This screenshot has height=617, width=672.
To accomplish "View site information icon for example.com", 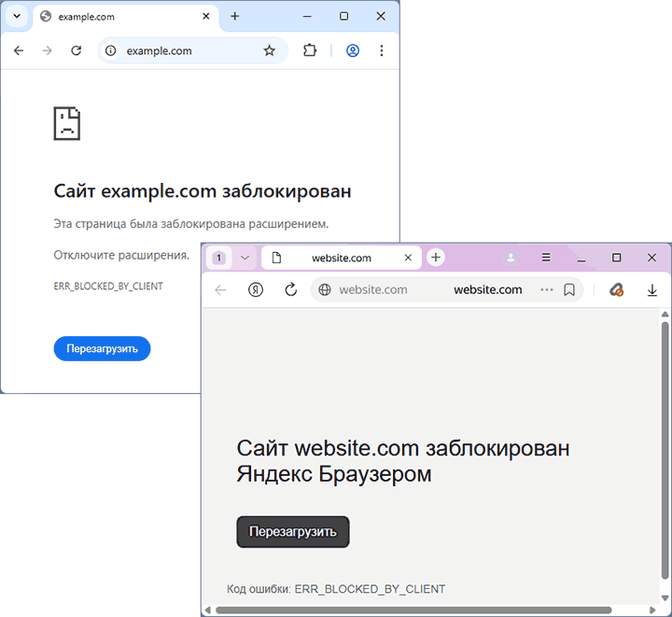I will pyautogui.click(x=110, y=50).
